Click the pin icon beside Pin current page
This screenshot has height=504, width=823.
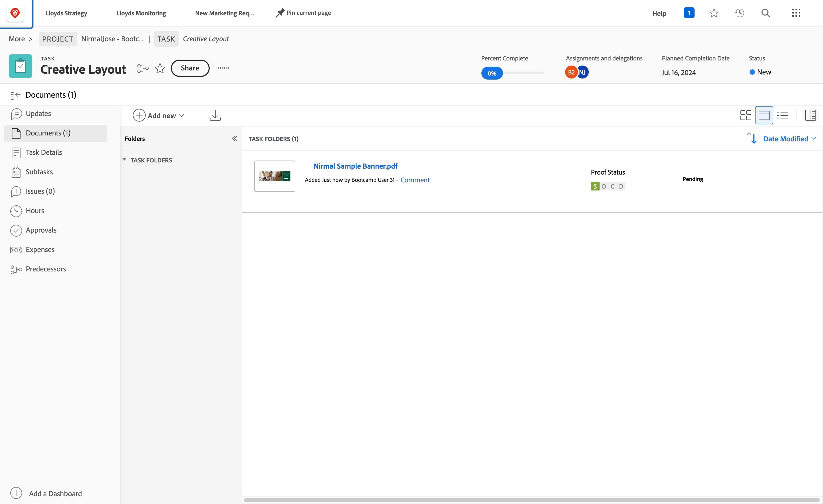280,13
